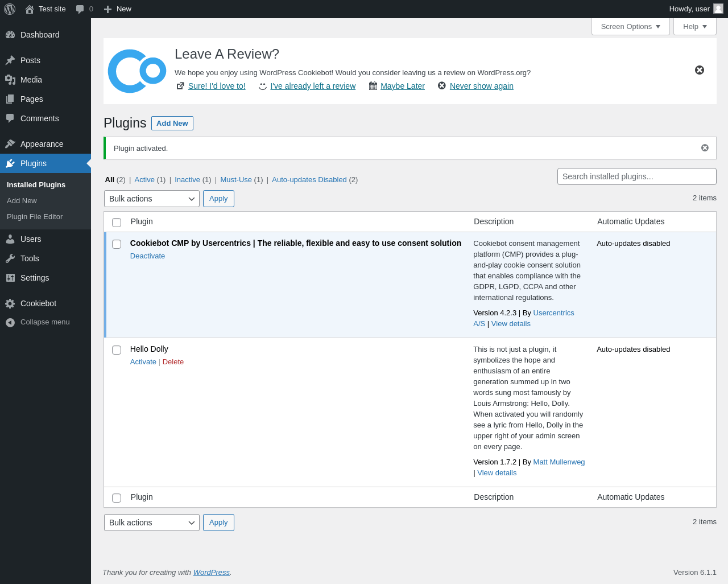Check the select-all checkbox in table footer
Viewport: 728px width, 584px height.
click(x=117, y=498)
